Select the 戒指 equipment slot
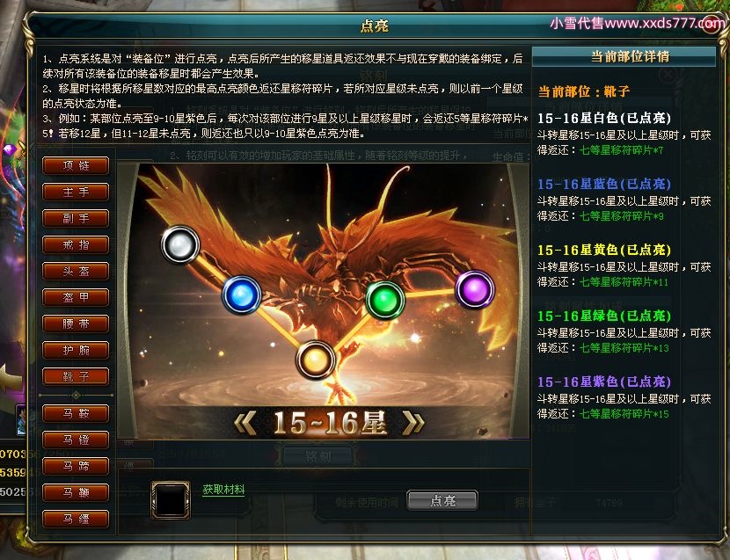730x560 pixels. point(76,244)
